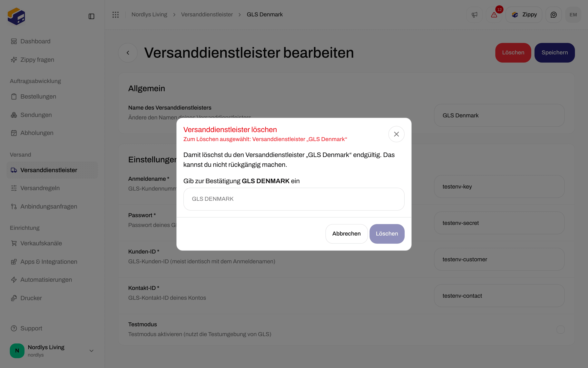The width and height of the screenshot is (588, 368).
Task: Open the EM user avatar menu
Action: click(573, 15)
